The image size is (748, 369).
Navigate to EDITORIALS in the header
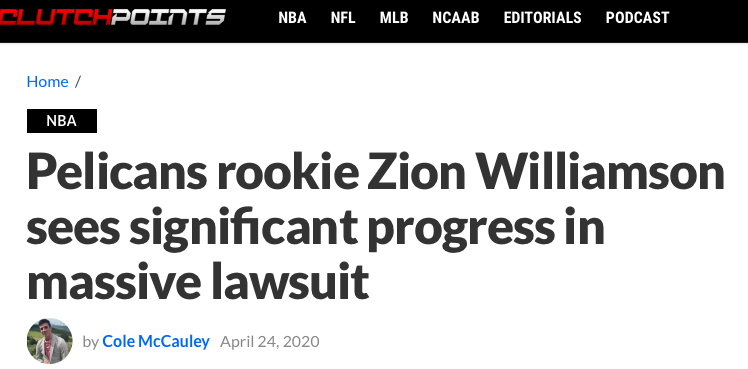(x=542, y=18)
